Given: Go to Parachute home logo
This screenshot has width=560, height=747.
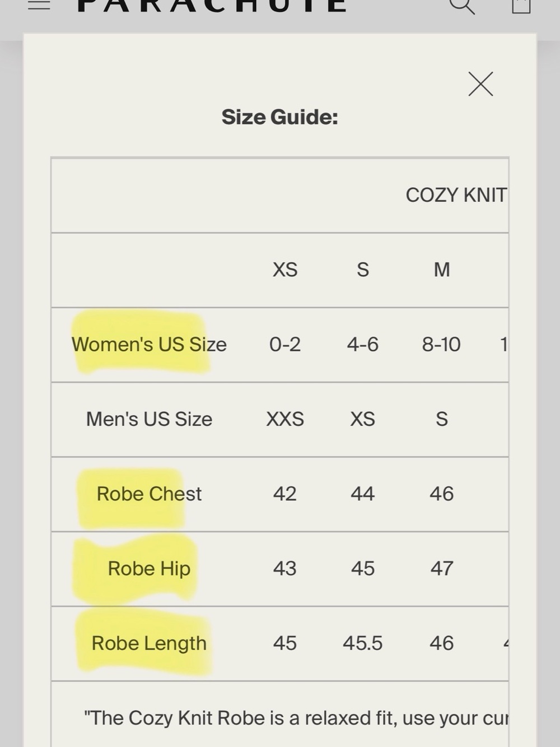Looking at the screenshot, I should [212, 5].
